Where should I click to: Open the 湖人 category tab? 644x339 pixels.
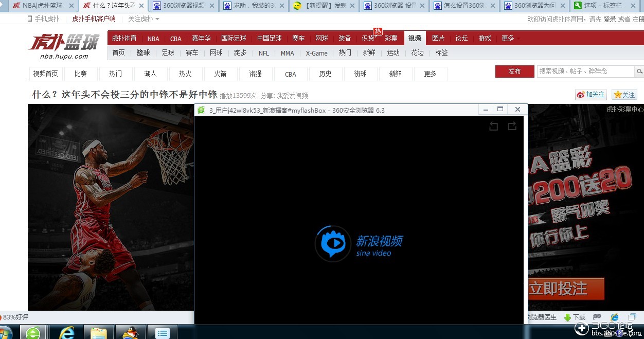(150, 74)
